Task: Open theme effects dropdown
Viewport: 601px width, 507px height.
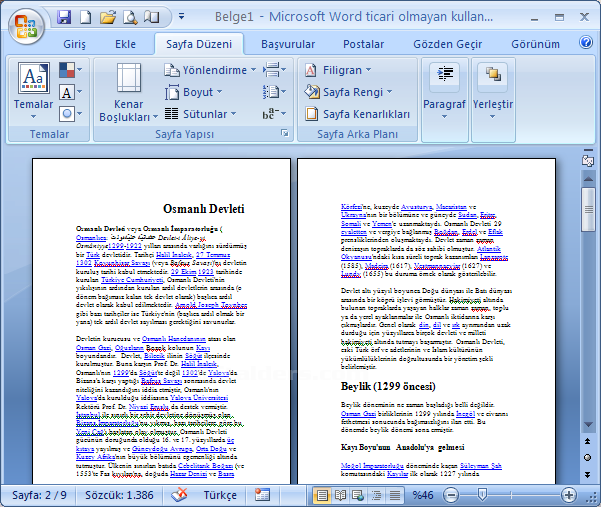Action: 71,114
